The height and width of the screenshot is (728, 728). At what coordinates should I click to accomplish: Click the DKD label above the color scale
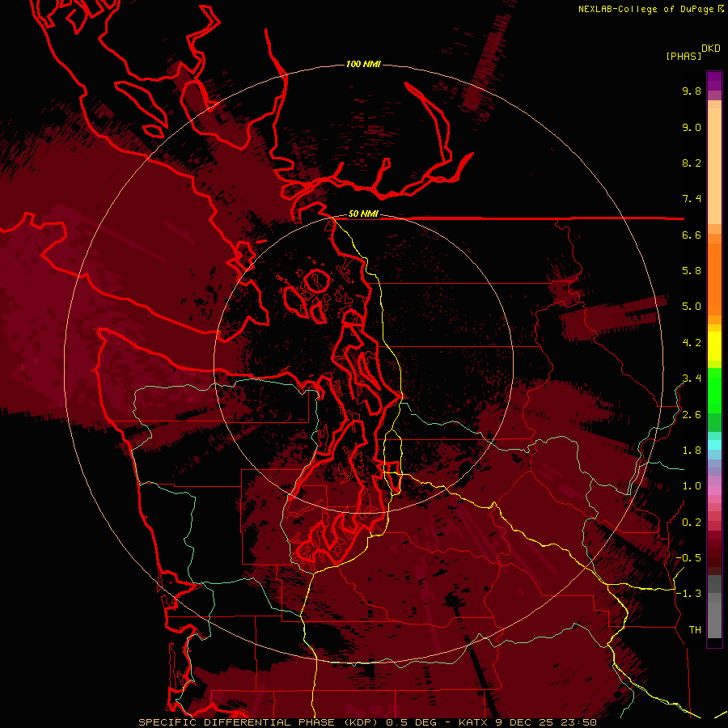pyautogui.click(x=711, y=49)
